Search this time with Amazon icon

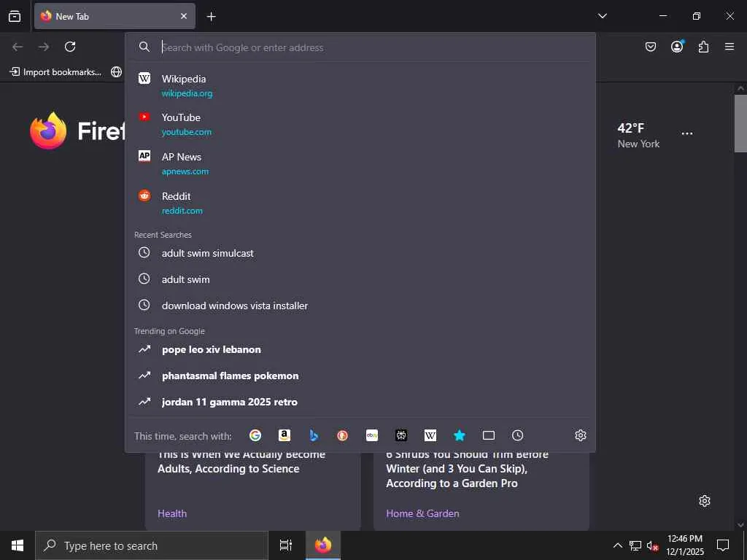285,435
